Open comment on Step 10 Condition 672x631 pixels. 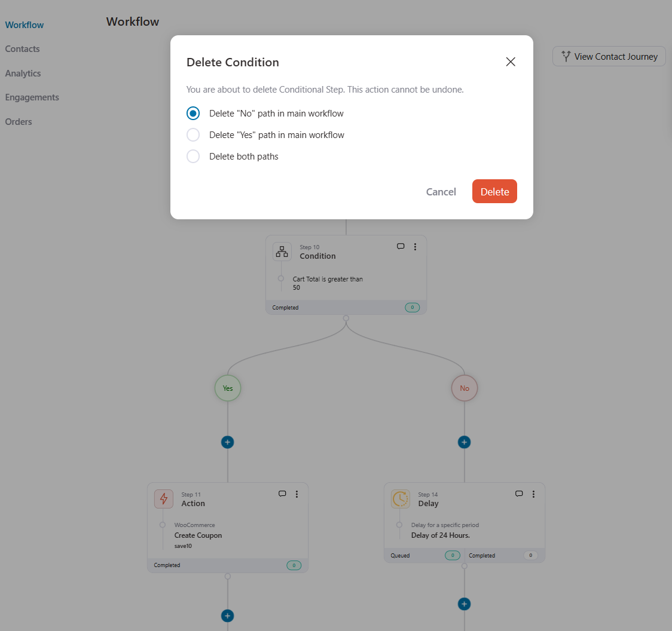click(401, 246)
